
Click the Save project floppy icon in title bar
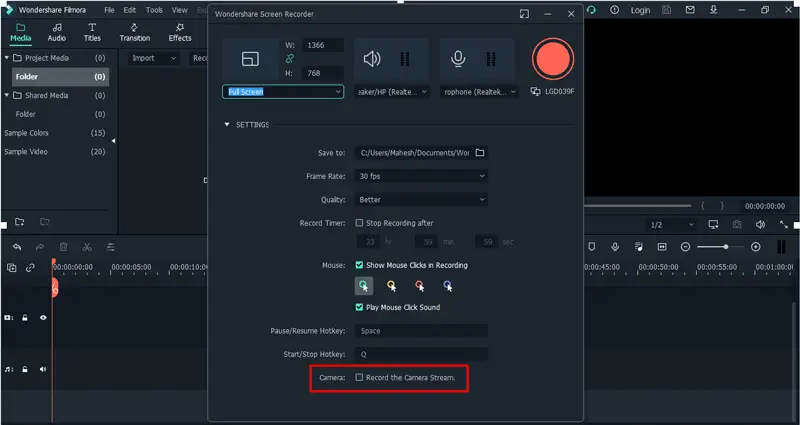(x=666, y=10)
